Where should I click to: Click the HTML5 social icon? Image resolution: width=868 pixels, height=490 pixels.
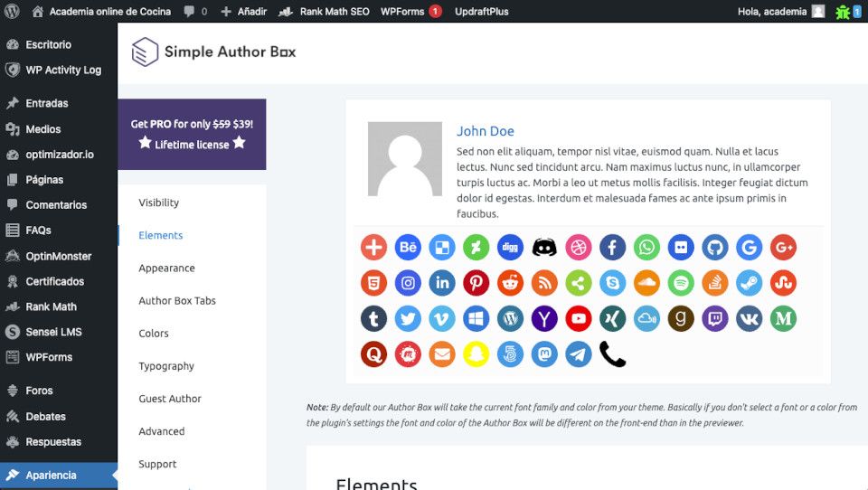(373, 283)
